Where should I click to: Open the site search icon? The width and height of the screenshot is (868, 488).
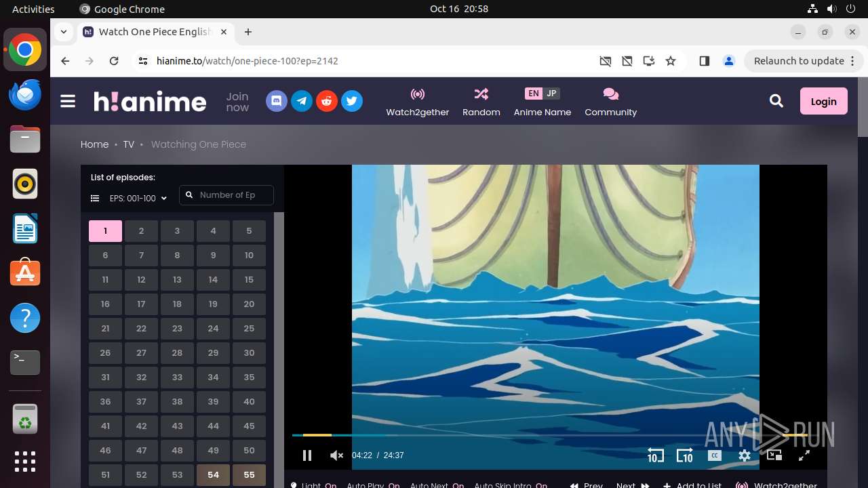click(x=776, y=101)
